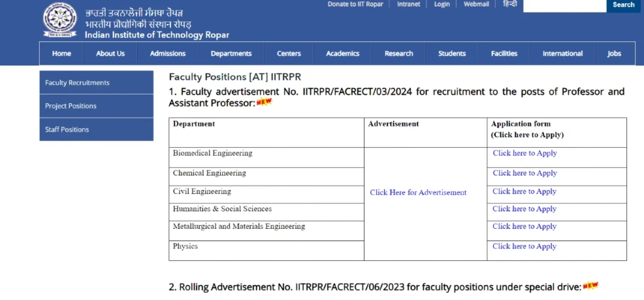Viewport: 644px width, 300px height.
Task: Click the Application form column header
Action: coord(557,132)
